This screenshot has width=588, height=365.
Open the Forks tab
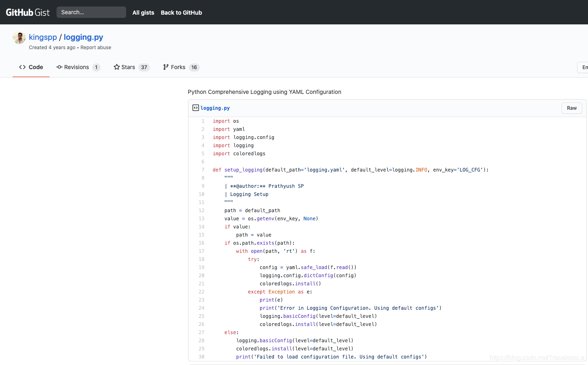(181, 67)
